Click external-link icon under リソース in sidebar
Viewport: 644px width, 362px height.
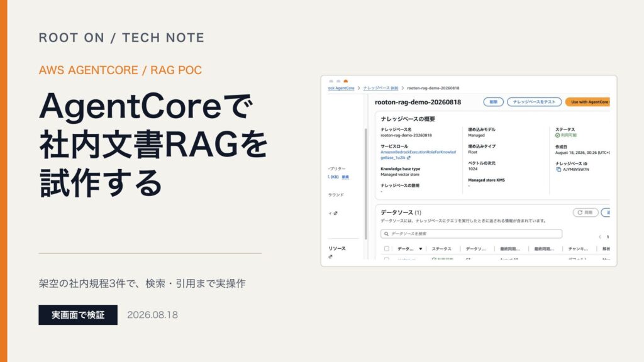[x=330, y=257]
